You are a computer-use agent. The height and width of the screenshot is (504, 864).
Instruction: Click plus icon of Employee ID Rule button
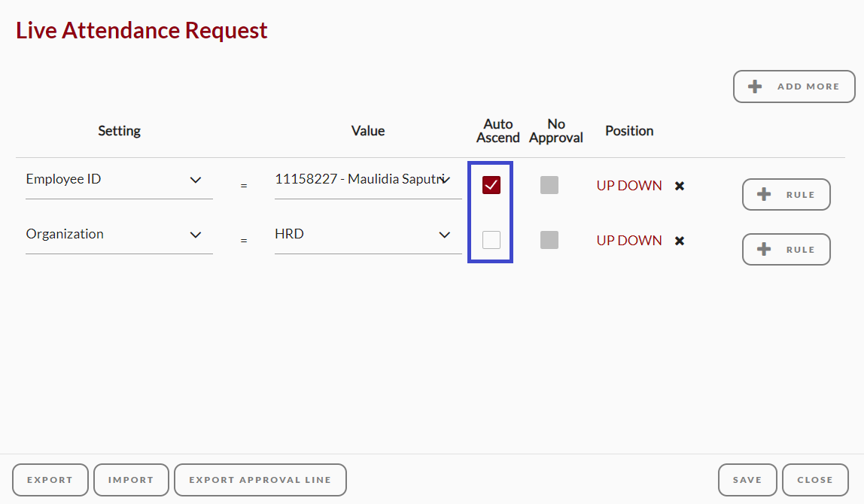pos(764,194)
